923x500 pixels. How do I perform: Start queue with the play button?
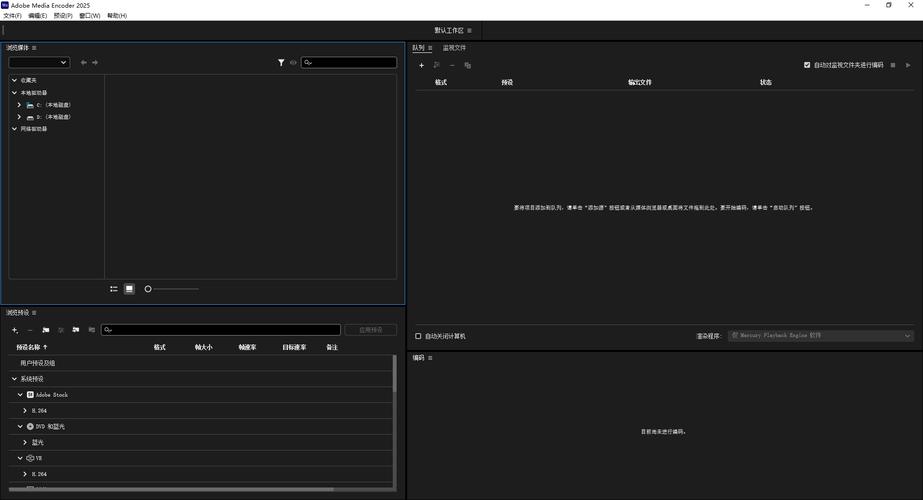pyautogui.click(x=908, y=65)
